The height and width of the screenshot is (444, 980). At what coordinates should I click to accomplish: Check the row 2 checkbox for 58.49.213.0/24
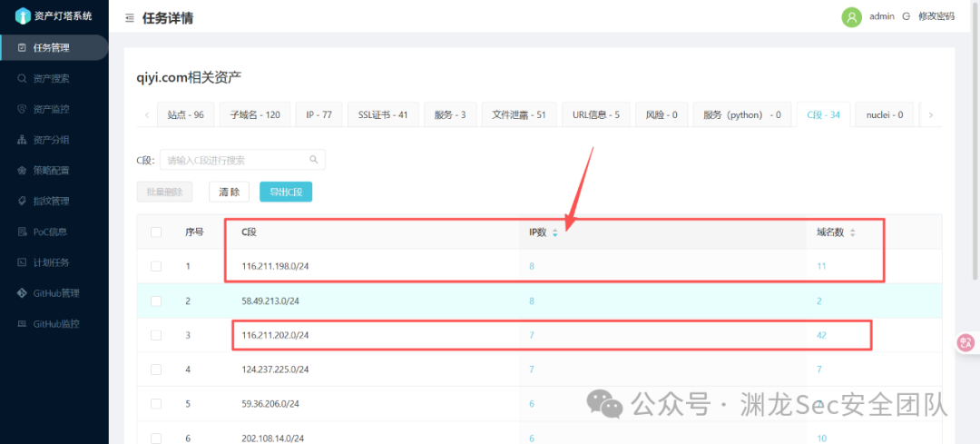click(156, 301)
